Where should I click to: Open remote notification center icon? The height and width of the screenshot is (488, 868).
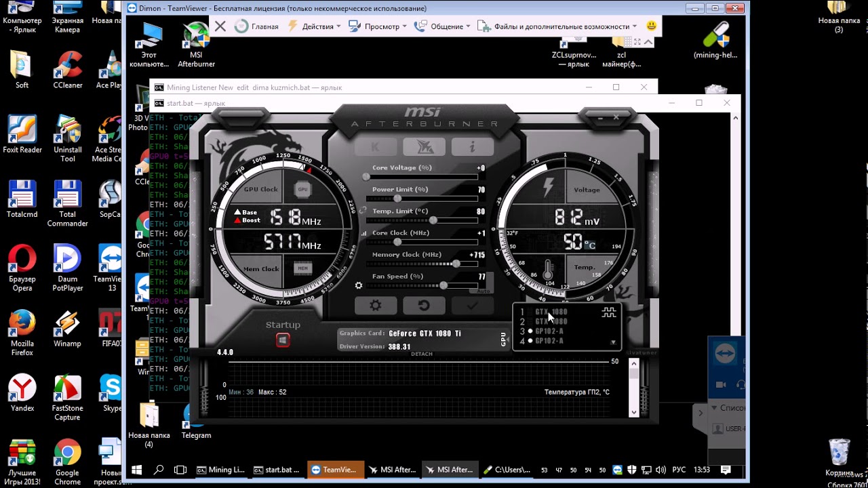point(726,470)
